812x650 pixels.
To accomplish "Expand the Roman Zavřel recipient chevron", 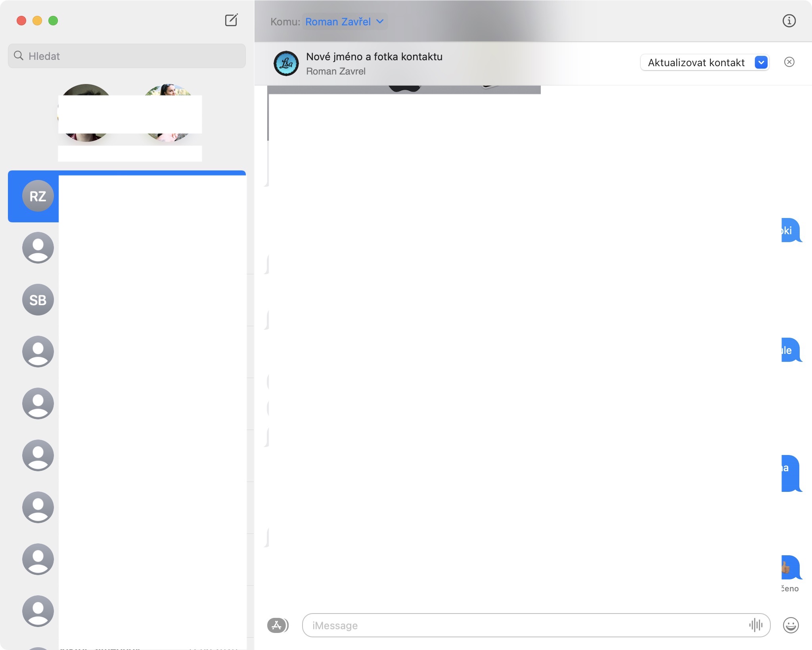I will [x=380, y=21].
